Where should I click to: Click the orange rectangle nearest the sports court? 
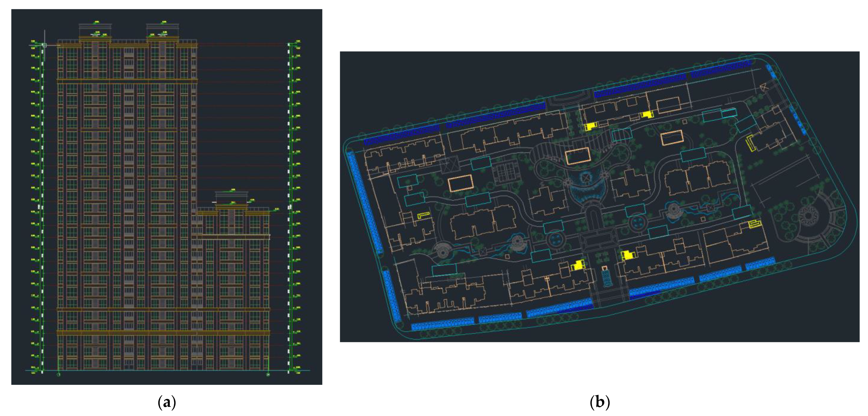pyautogui.click(x=461, y=184)
